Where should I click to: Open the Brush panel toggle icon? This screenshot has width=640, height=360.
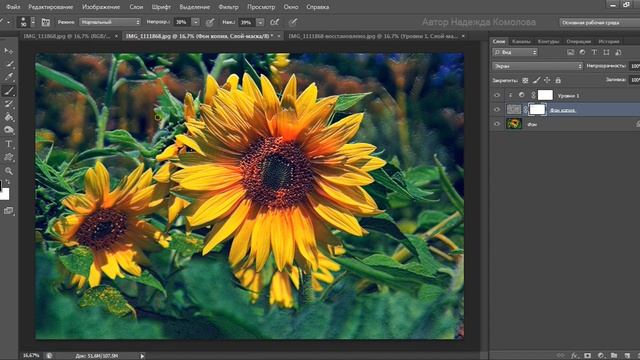tap(46, 22)
